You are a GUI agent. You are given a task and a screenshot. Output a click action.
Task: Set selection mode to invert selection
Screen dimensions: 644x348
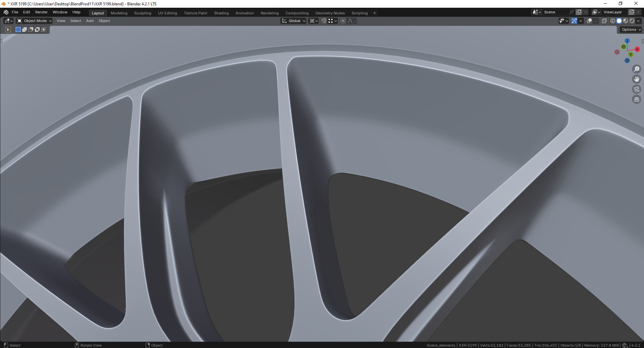37,30
